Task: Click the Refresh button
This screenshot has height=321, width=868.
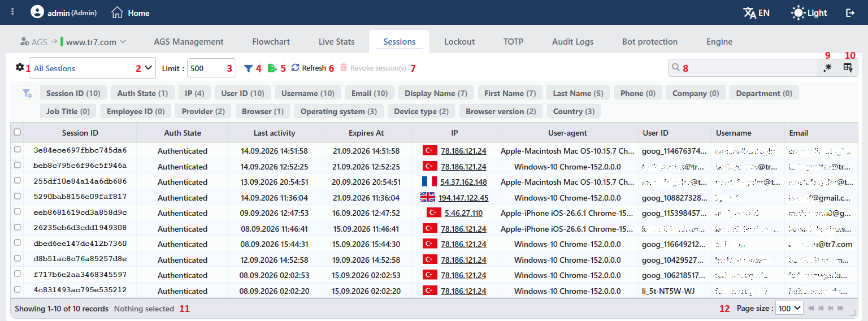Action: click(x=309, y=68)
